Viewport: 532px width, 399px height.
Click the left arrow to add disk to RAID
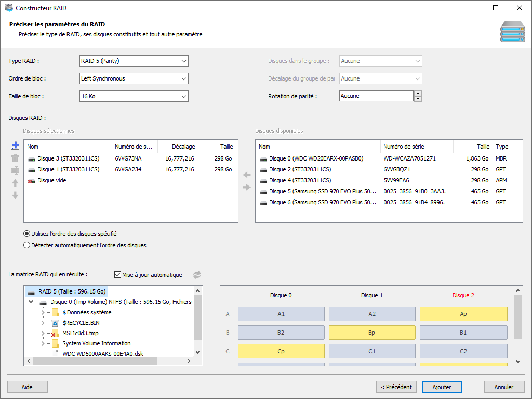click(247, 175)
